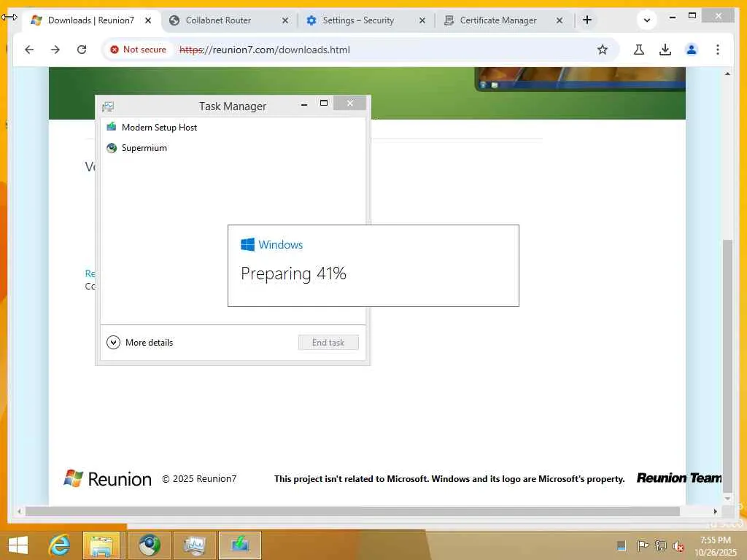
Task: Switch to the Downloads | Reunion7 tab
Action: [x=90, y=20]
